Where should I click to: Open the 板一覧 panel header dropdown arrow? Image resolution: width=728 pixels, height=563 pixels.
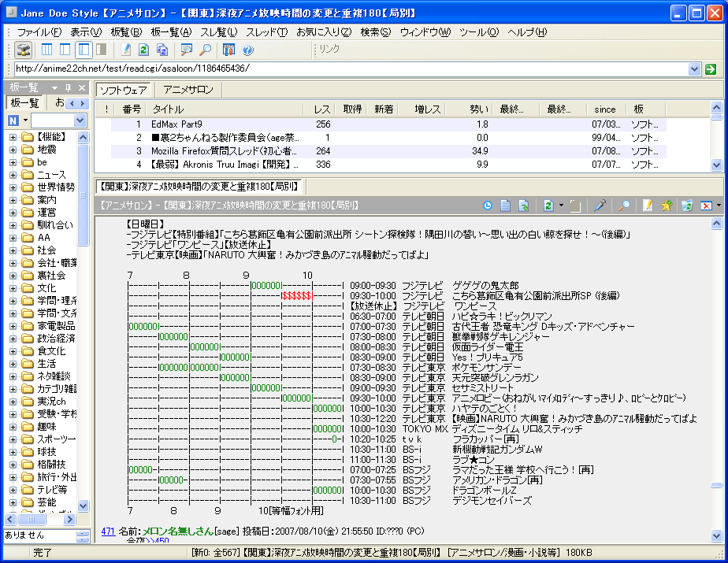point(55,87)
